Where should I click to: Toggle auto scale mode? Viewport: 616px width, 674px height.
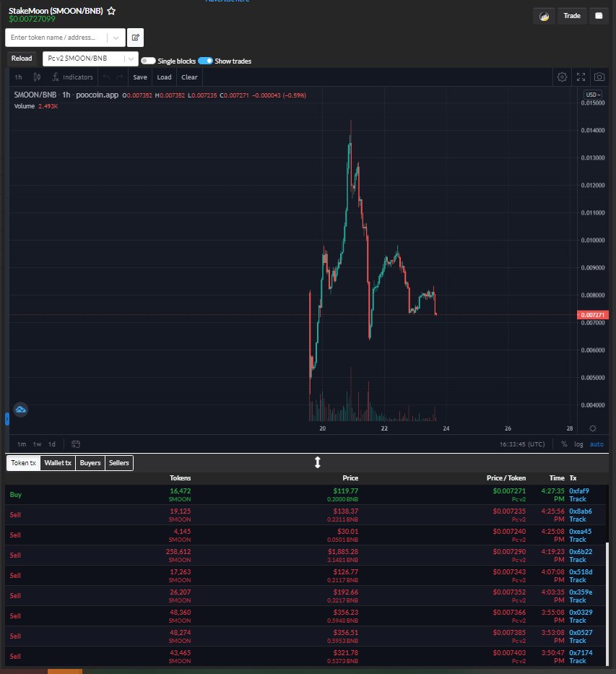597,444
